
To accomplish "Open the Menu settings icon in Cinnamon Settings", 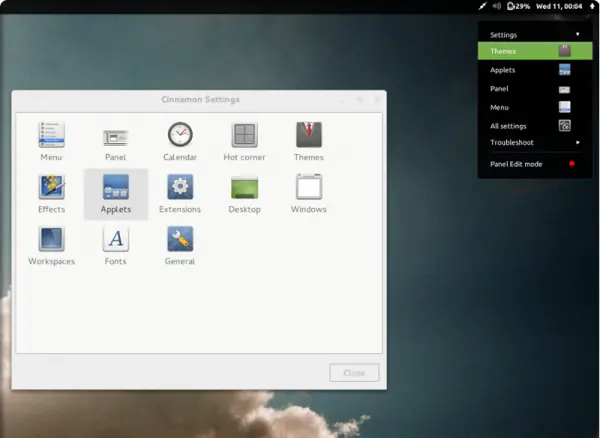I will (51, 135).
